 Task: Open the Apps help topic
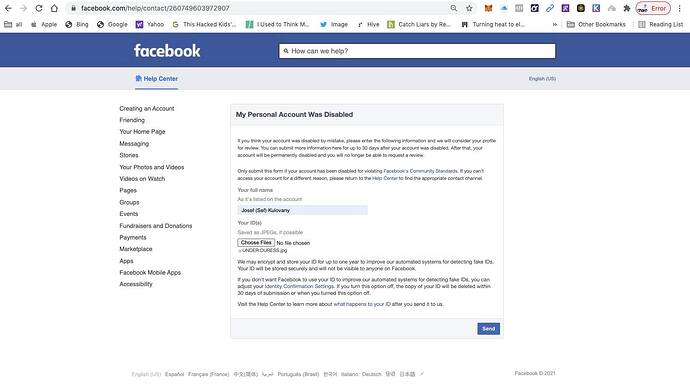[126, 261]
